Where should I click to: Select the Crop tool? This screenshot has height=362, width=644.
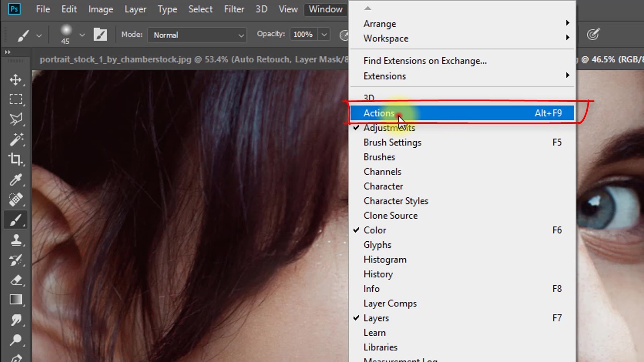[16, 159]
